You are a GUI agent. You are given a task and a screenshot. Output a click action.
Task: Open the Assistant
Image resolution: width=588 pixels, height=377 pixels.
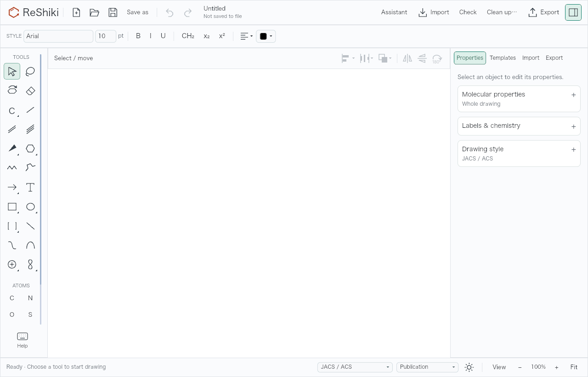(394, 12)
